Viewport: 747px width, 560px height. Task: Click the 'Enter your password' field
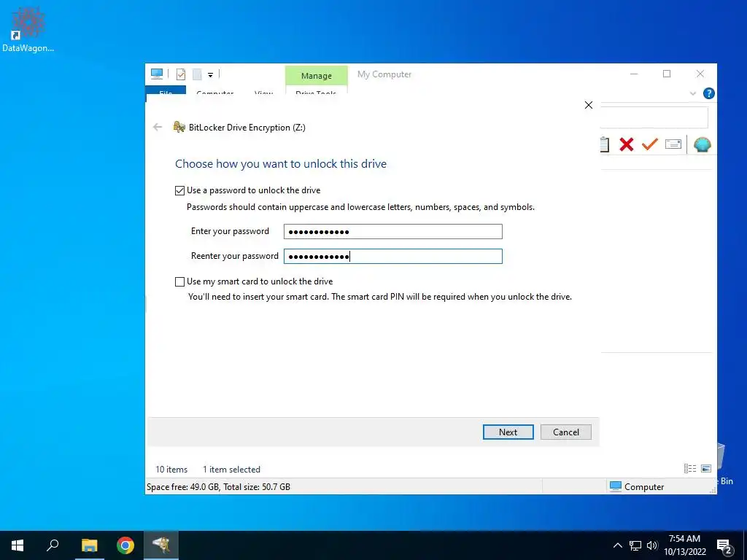(x=393, y=231)
